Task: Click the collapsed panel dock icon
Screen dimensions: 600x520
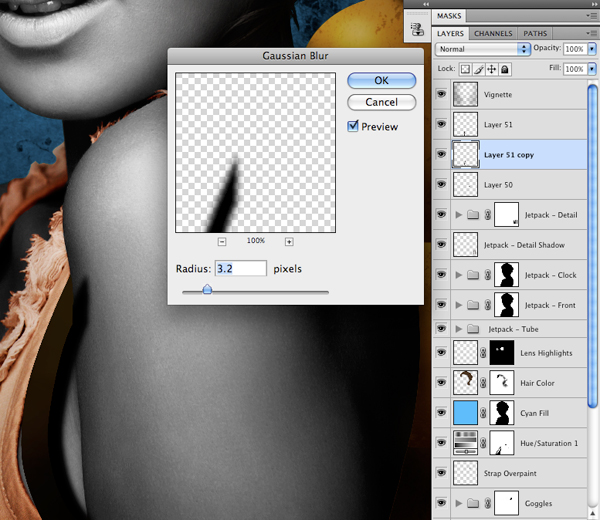Action: pyautogui.click(x=417, y=29)
